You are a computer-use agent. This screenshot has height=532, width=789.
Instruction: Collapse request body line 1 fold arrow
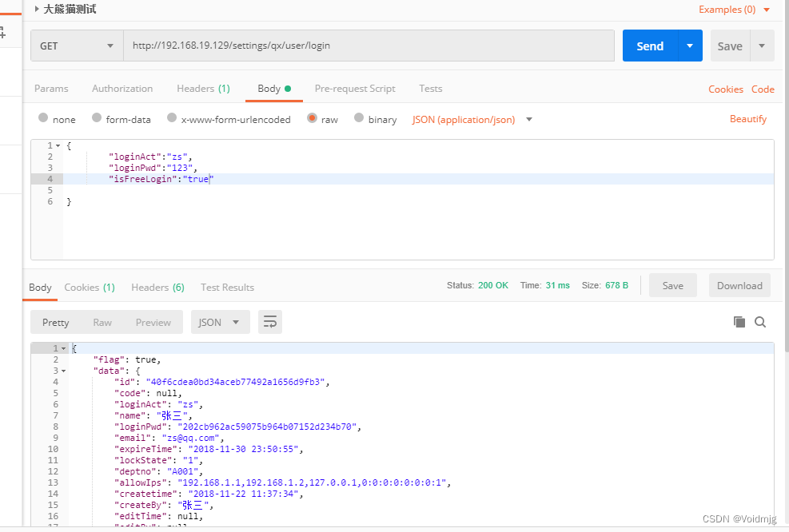tap(58, 146)
